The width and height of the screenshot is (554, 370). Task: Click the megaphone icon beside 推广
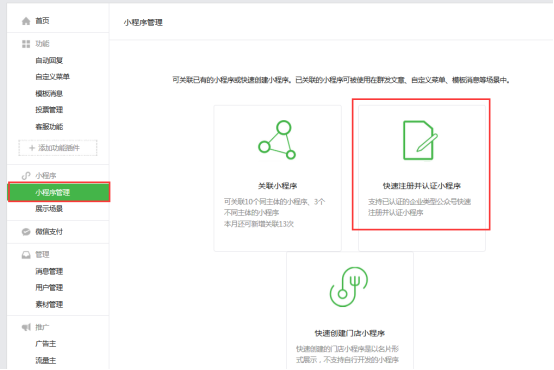point(26,328)
